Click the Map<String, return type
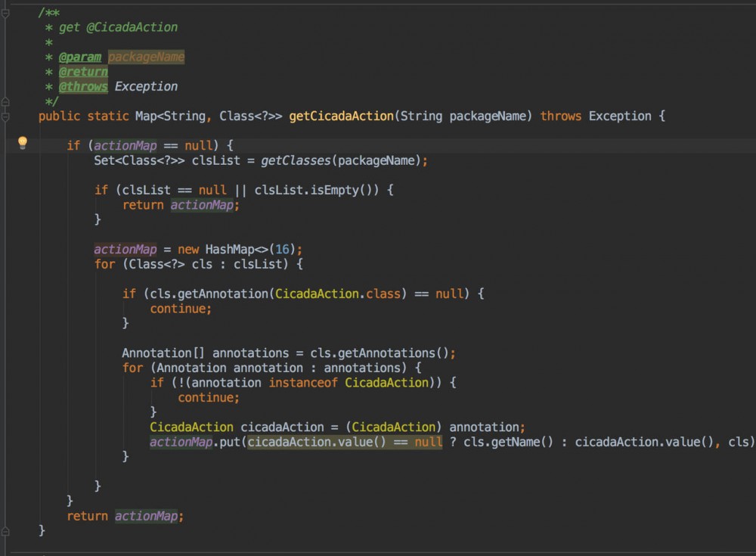The height and width of the screenshot is (556, 756). [174, 116]
